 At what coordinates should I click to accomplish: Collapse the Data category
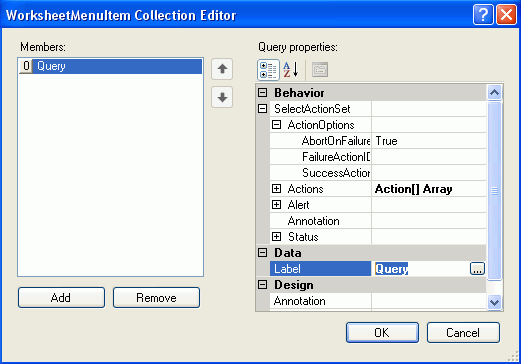pos(263,253)
